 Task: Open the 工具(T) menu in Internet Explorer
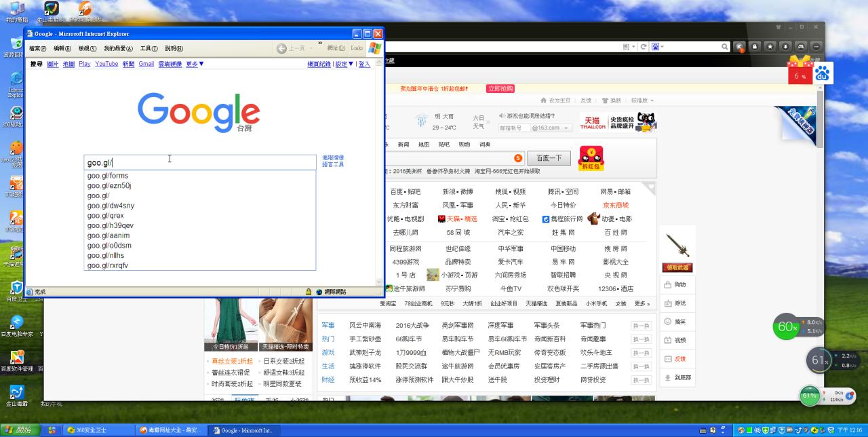(x=149, y=48)
